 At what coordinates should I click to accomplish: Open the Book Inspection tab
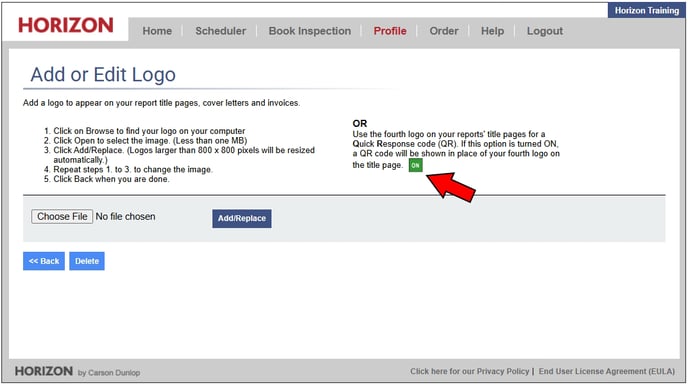(310, 31)
